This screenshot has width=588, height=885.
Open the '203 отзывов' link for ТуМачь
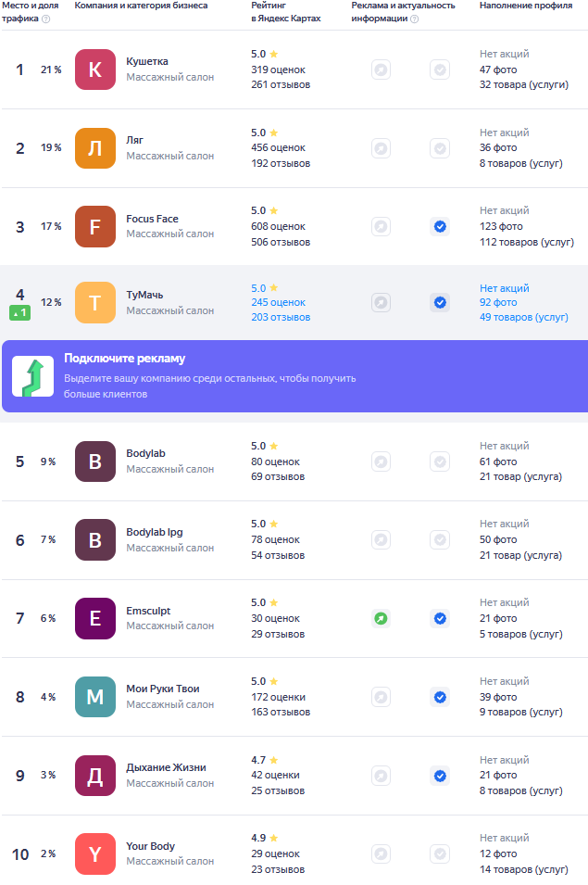tap(281, 317)
